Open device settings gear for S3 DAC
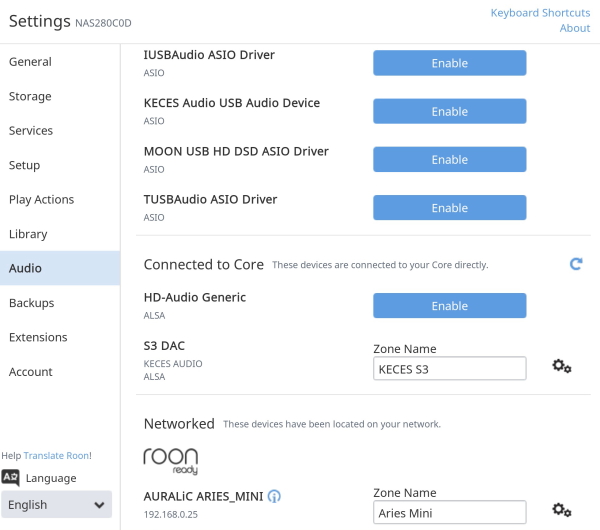Screen dimensions: 600x530 [561, 366]
